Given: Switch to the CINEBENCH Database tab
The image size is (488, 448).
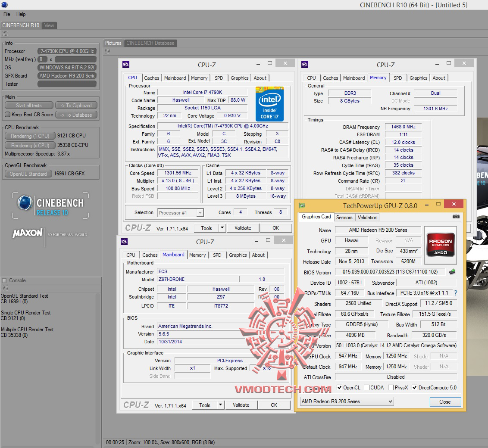Looking at the screenshot, I should coord(150,43).
